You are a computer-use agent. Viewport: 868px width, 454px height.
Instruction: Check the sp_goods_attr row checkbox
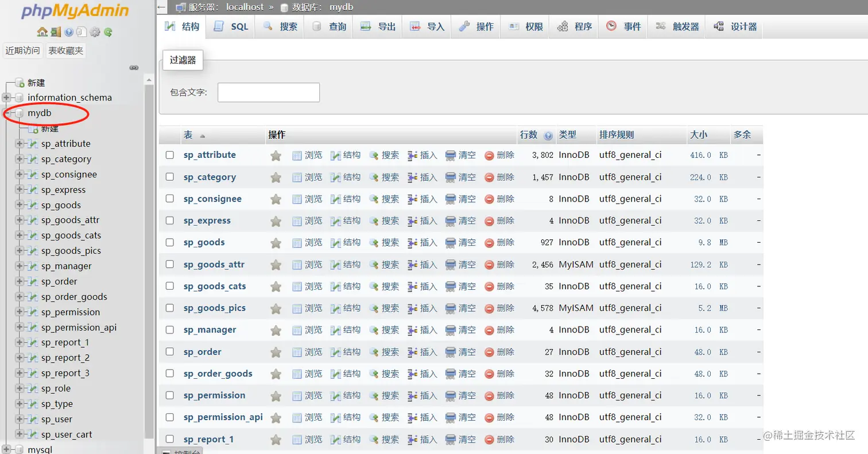pyautogui.click(x=169, y=264)
